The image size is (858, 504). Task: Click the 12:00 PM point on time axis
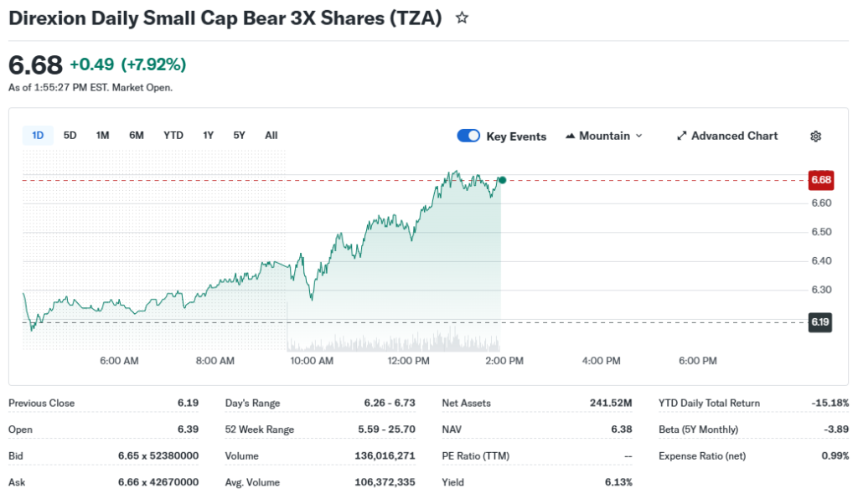point(409,361)
